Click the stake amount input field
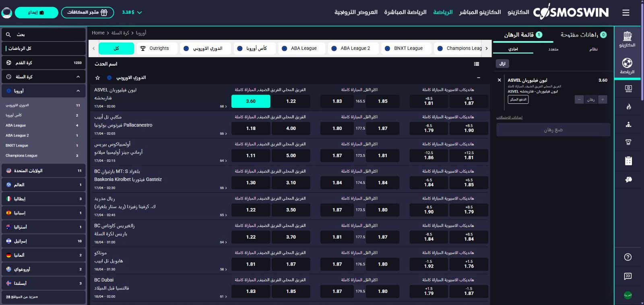The height and width of the screenshot is (305, 644). point(591,99)
